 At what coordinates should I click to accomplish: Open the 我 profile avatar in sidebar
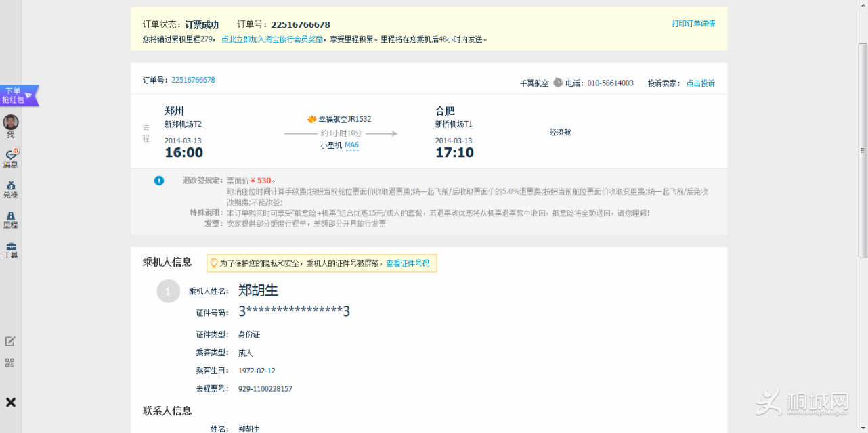tap(10, 122)
